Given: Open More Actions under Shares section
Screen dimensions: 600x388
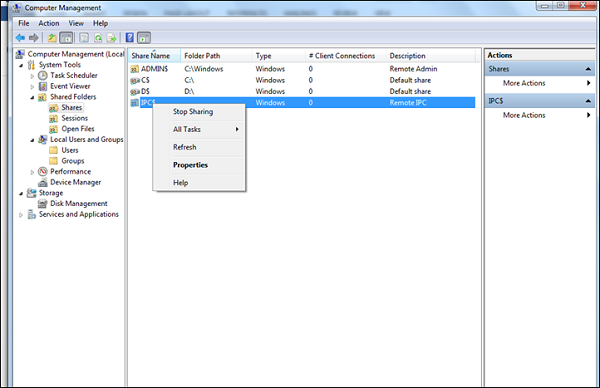Looking at the screenshot, I should [539, 83].
